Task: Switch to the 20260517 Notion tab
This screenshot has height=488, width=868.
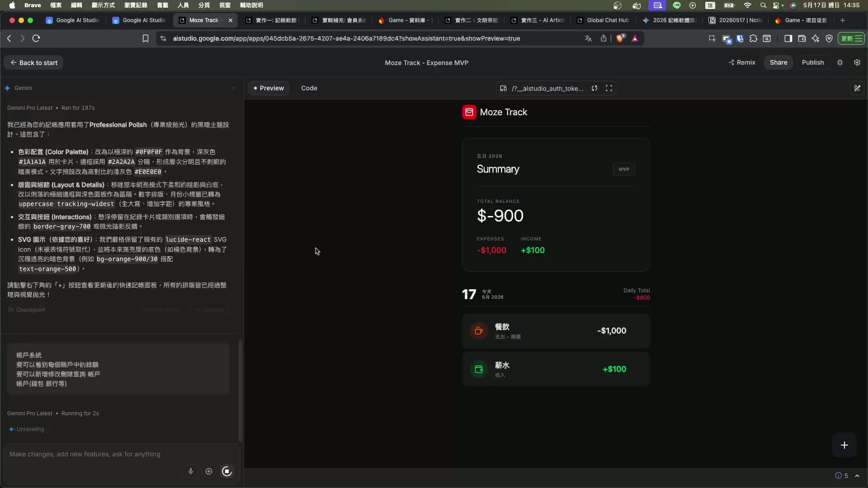Action: coord(736,20)
